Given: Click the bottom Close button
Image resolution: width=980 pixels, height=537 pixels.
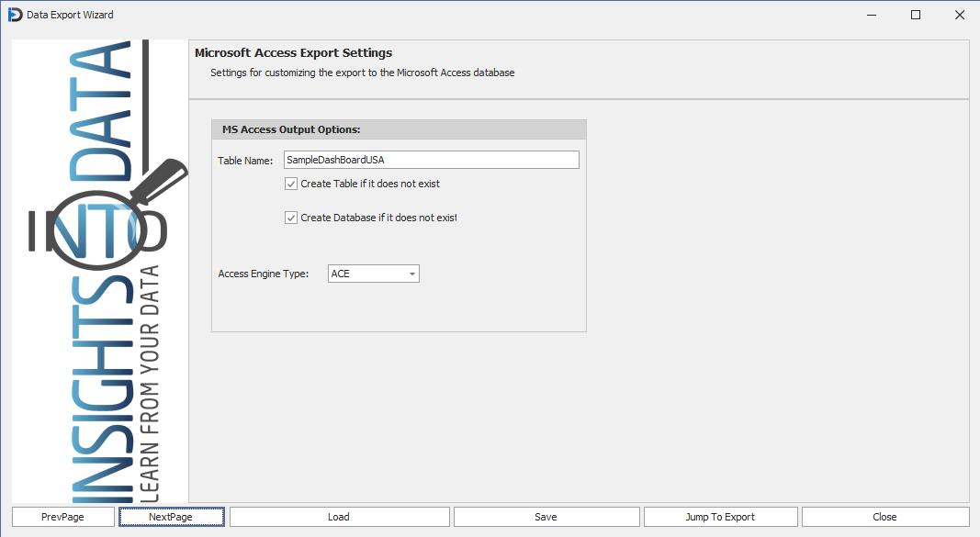Looking at the screenshot, I should [x=884, y=517].
